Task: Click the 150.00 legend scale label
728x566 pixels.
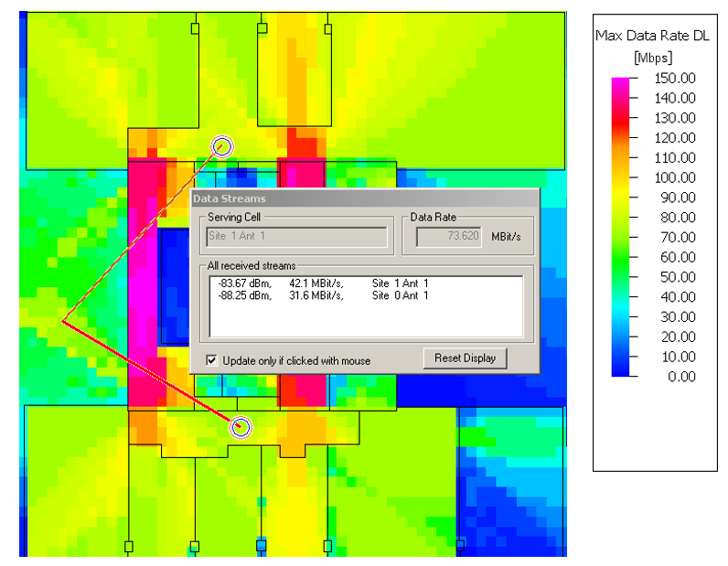Action: [675, 78]
